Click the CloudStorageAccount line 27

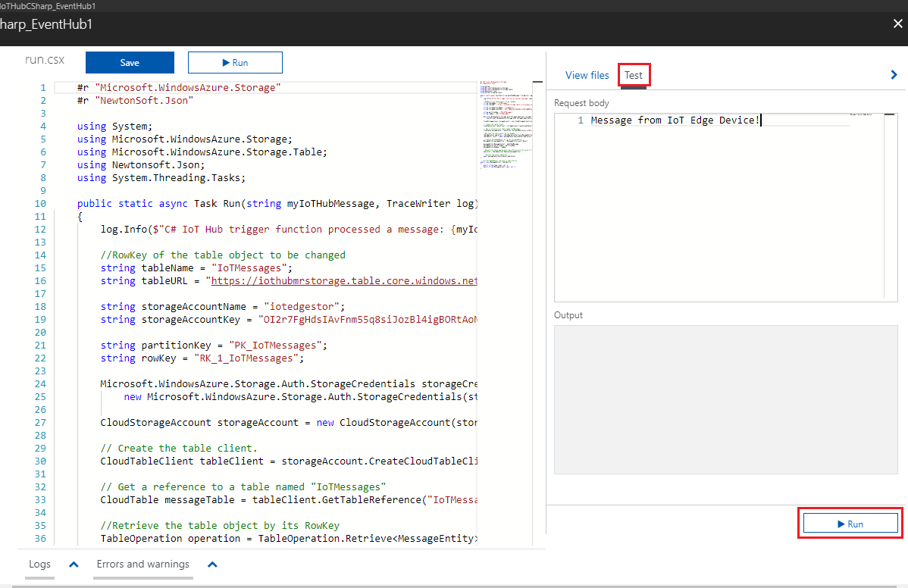tap(289, 423)
